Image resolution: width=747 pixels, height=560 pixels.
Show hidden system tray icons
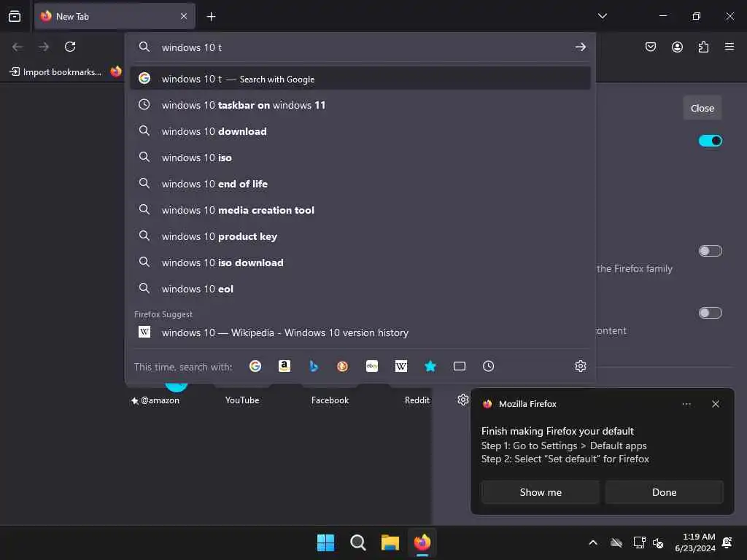(x=593, y=542)
